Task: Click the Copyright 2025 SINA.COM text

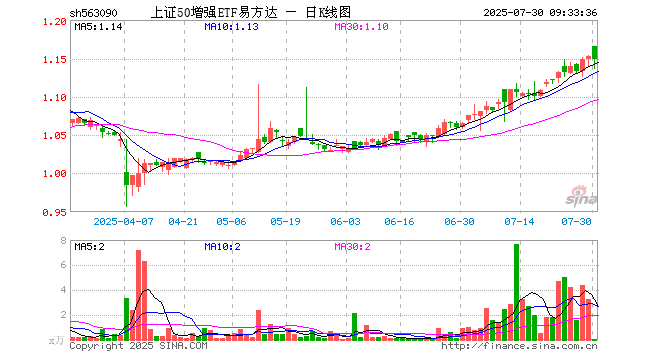Action: tap(138, 346)
